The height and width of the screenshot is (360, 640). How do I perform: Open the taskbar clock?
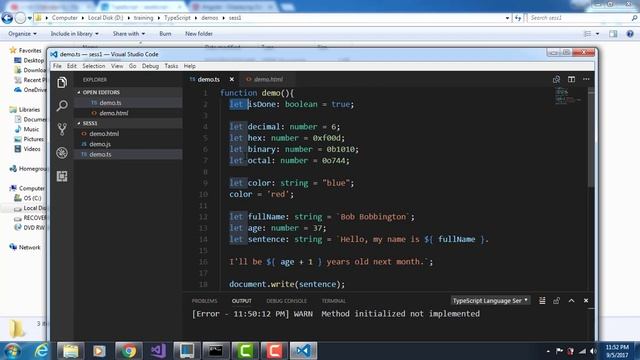[617, 351]
